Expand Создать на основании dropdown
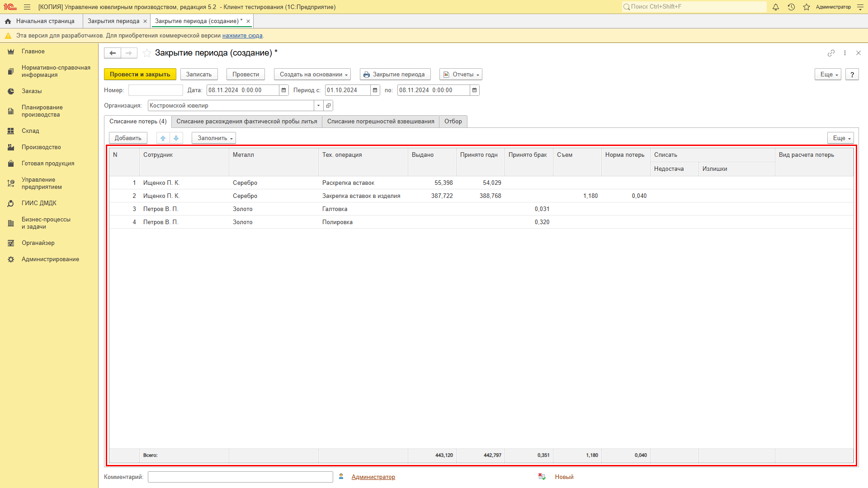 coord(313,75)
